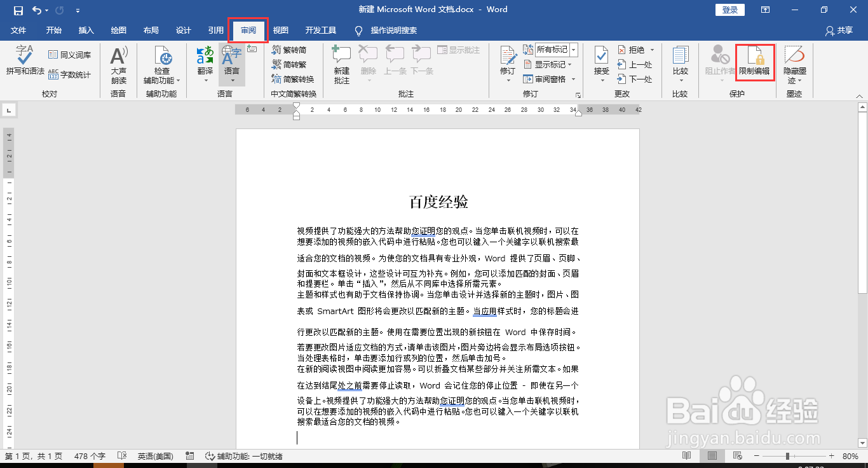
Task: Open the quick access toolbar customize dropdown
Action: [x=78, y=10]
